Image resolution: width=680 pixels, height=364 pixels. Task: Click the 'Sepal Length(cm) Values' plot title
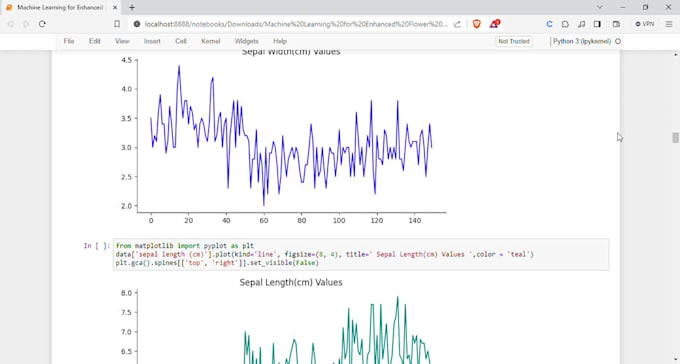pyautogui.click(x=291, y=282)
